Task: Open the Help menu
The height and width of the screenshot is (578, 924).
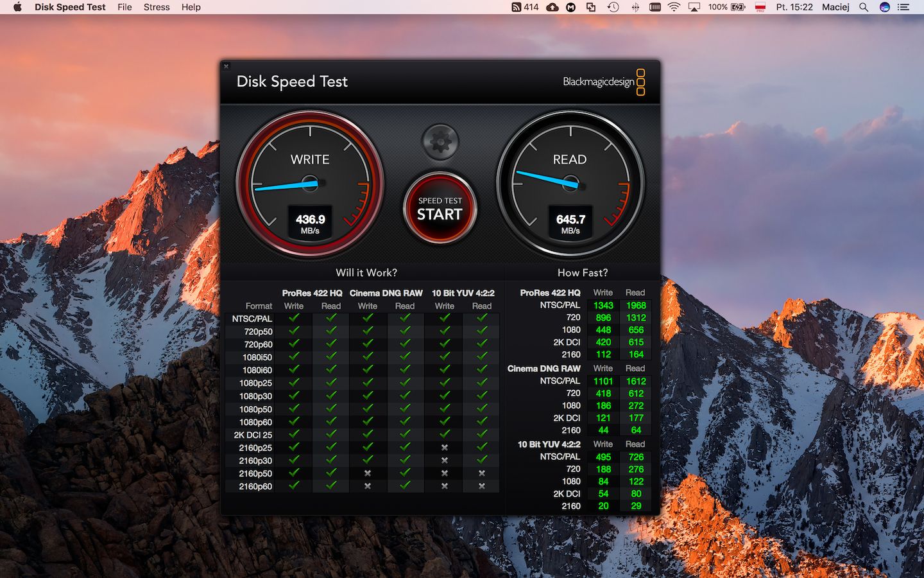Action: point(191,7)
